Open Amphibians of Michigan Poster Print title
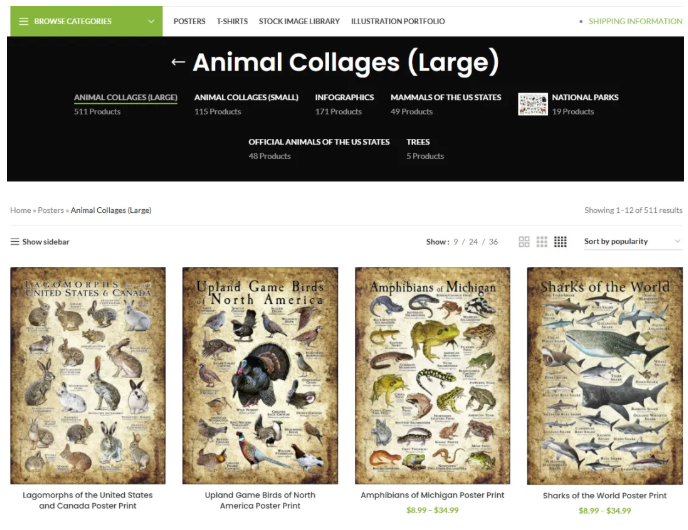 pos(432,495)
